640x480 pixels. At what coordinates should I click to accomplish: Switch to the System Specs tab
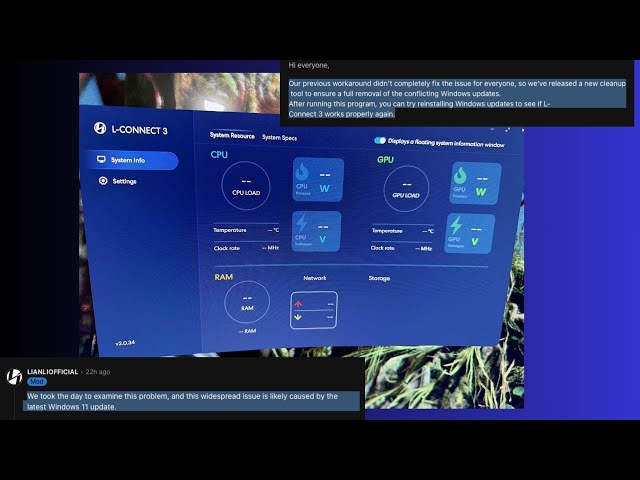280,138
